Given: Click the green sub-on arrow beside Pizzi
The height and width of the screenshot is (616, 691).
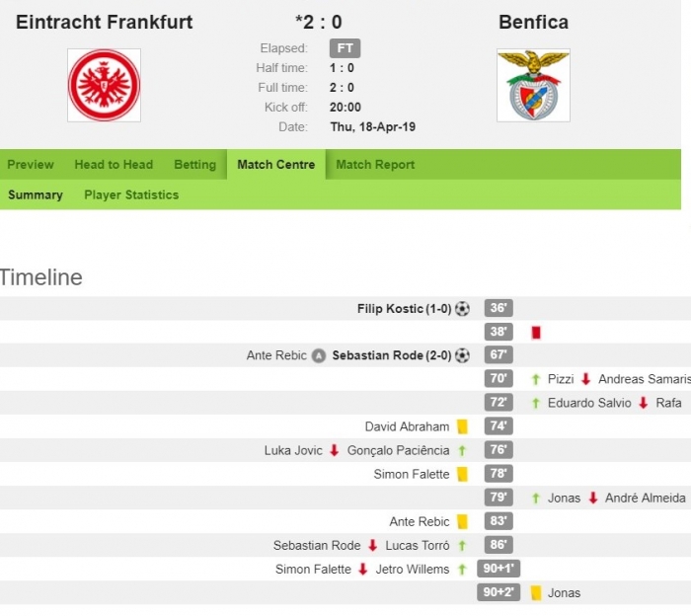Looking at the screenshot, I should point(536,379).
